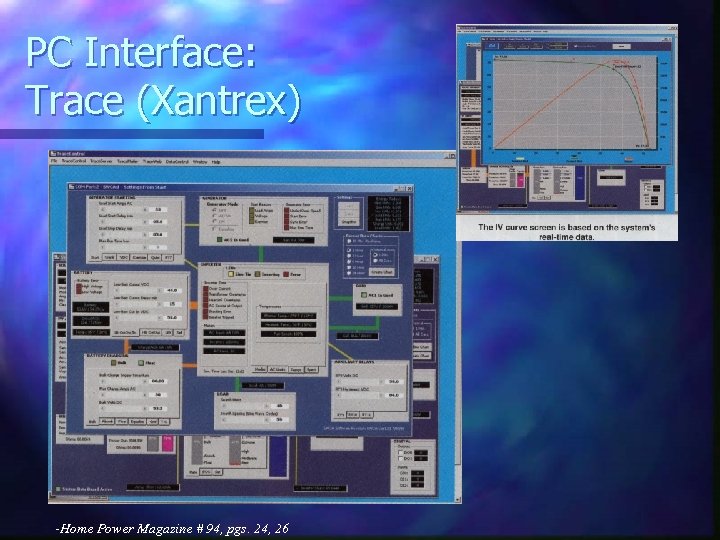
Task: Toggle the DIG0 checkbox in Digital panel
Action: click(x=400, y=453)
